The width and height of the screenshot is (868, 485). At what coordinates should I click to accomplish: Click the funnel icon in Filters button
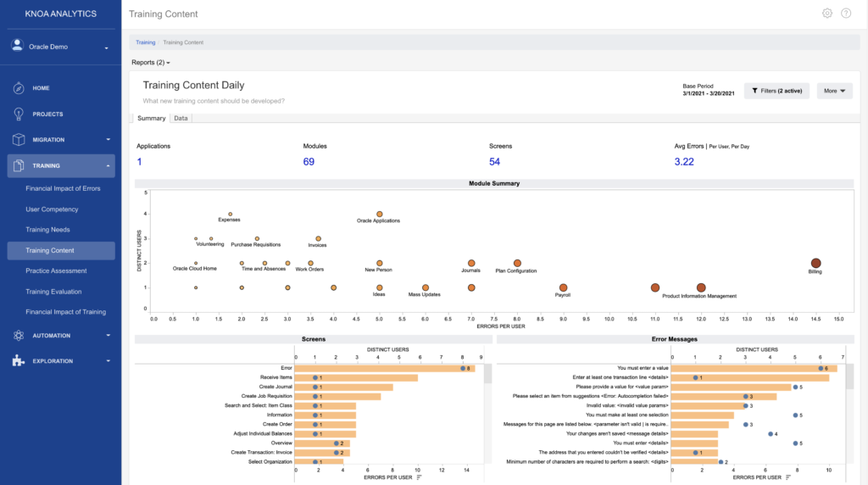click(754, 91)
